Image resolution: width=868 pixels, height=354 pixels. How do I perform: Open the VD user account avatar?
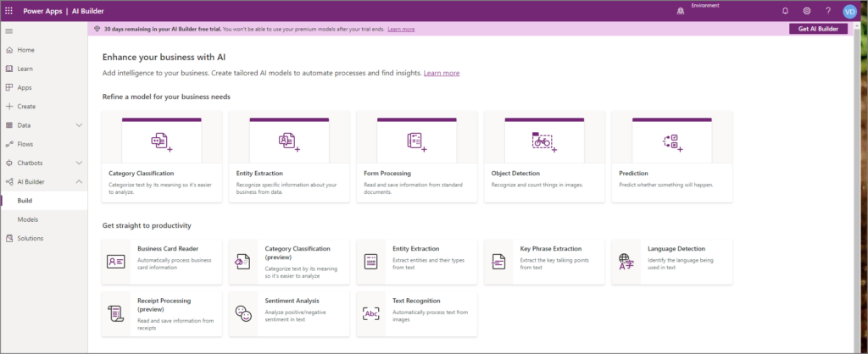(x=849, y=11)
